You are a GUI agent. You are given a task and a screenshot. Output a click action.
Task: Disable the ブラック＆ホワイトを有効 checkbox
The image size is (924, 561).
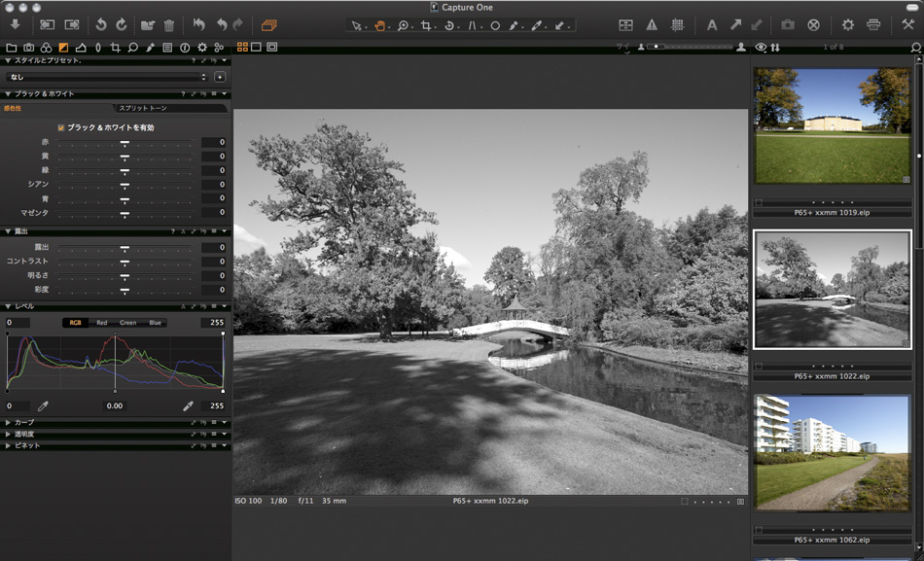pos(60,127)
